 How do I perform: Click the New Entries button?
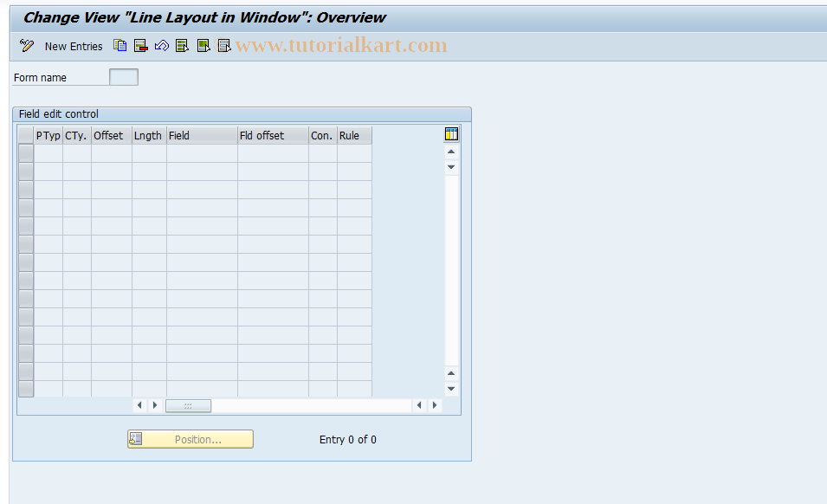[x=74, y=47]
